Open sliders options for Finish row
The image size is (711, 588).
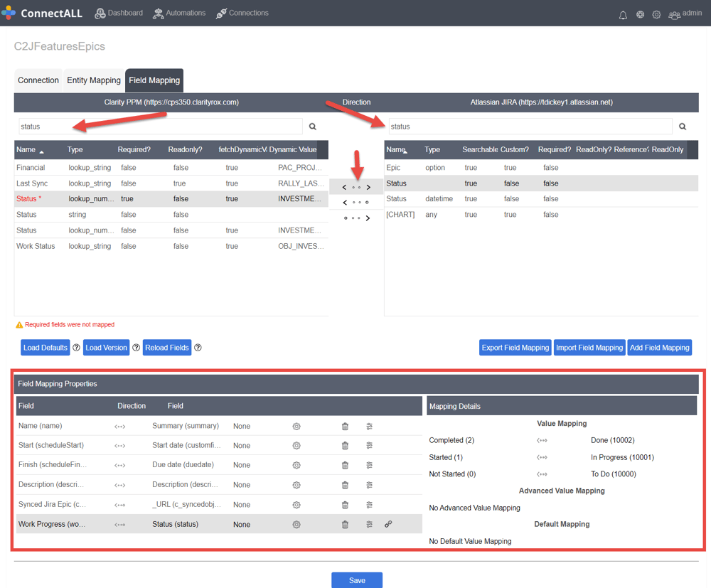click(x=370, y=465)
